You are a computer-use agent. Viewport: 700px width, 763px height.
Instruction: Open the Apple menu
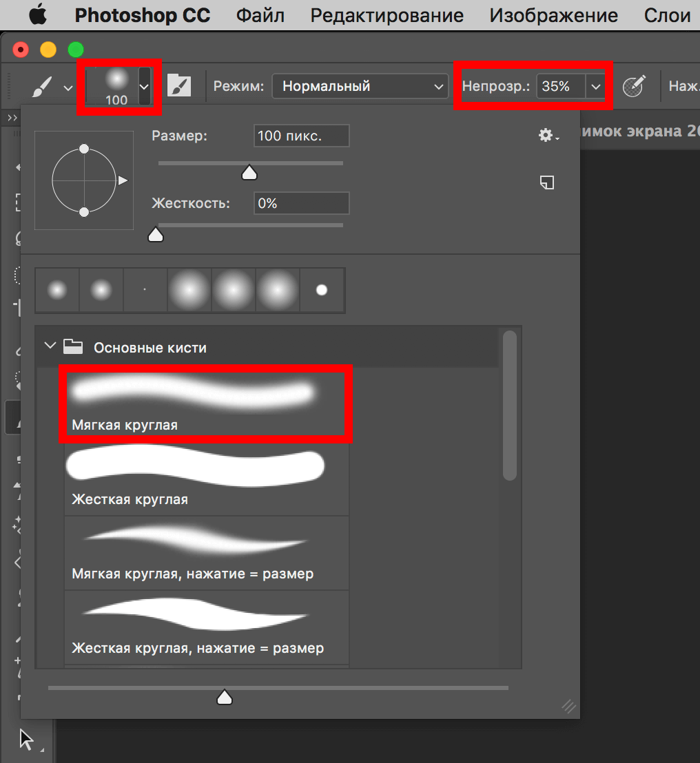point(37,15)
